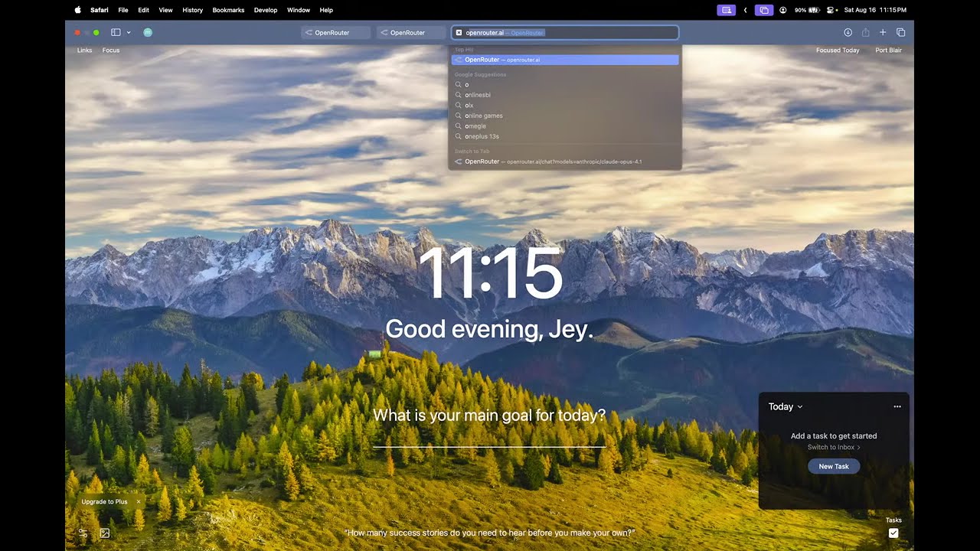Image resolution: width=980 pixels, height=551 pixels.
Task: Open the background photo info icon
Action: click(x=105, y=533)
